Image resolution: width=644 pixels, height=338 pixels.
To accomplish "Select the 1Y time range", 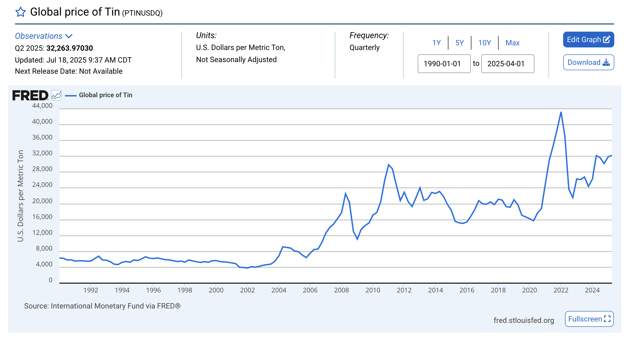I will [x=436, y=43].
